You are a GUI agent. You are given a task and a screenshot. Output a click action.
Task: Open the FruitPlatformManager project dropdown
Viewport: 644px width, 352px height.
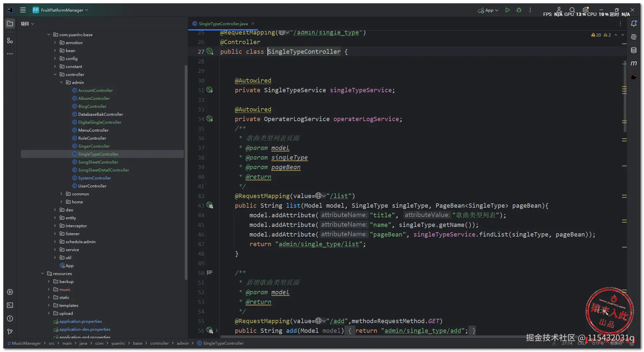62,10
